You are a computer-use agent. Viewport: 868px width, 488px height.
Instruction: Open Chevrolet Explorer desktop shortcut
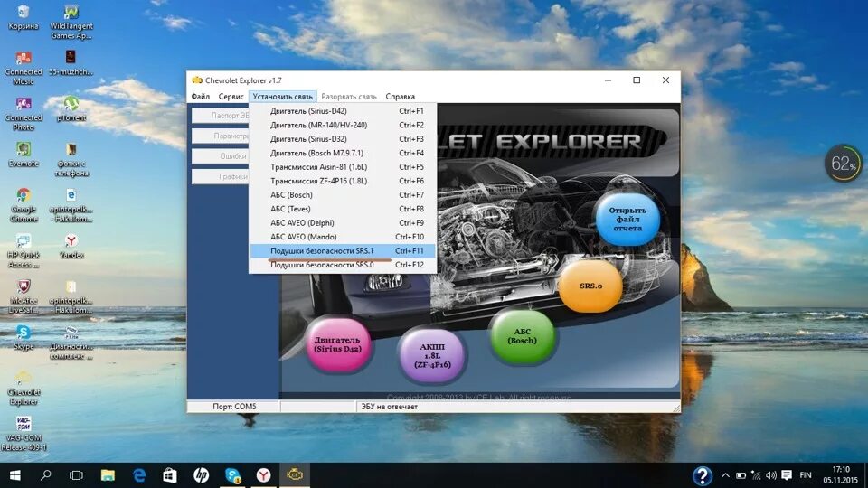point(24,389)
